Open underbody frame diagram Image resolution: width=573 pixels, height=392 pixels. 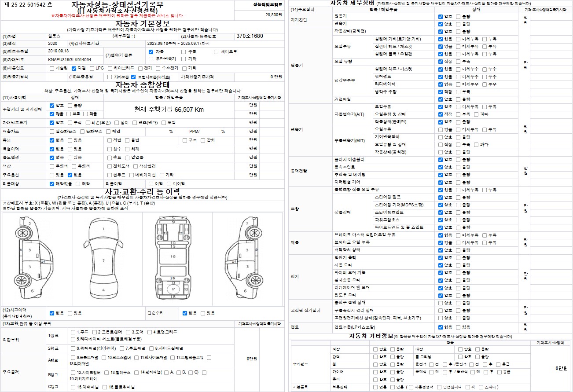click(x=173, y=257)
